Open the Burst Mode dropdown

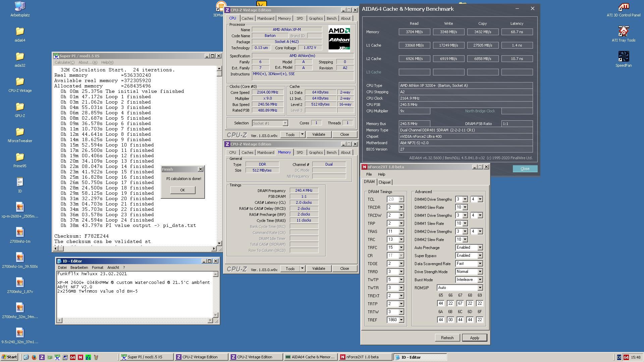[x=480, y=280]
